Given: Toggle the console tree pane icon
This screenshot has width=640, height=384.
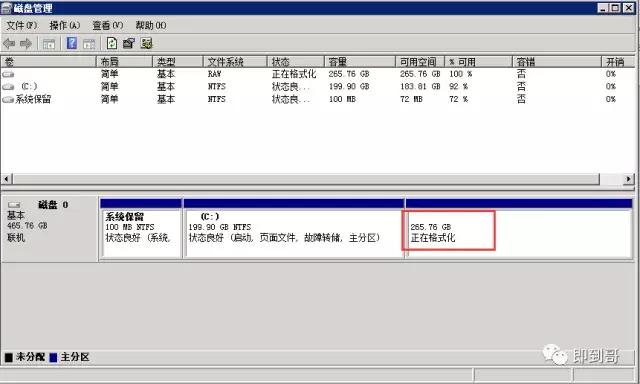Looking at the screenshot, I should pos(49,43).
